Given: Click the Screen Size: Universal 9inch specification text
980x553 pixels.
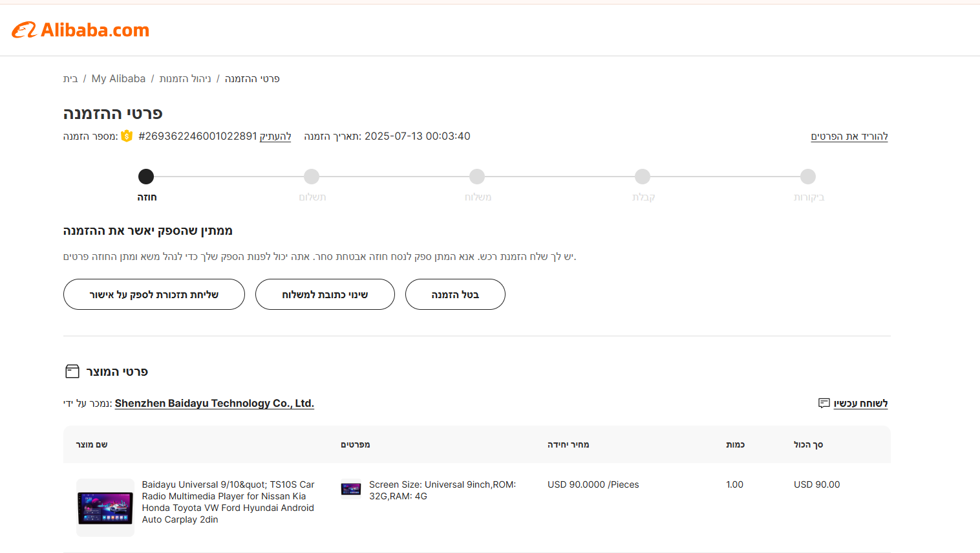Looking at the screenshot, I should click(442, 490).
